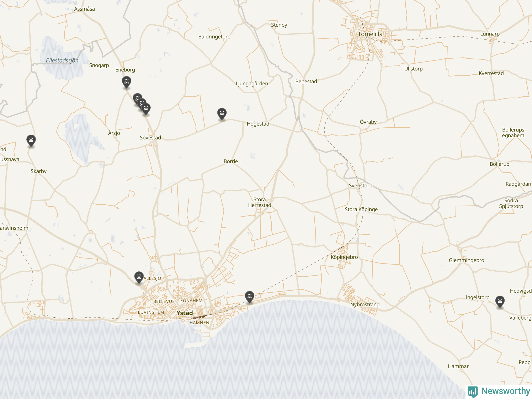Click the Ystad city label

point(185,313)
